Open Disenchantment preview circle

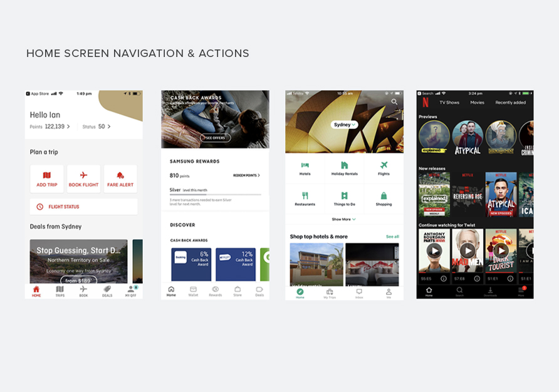pyautogui.click(x=501, y=137)
